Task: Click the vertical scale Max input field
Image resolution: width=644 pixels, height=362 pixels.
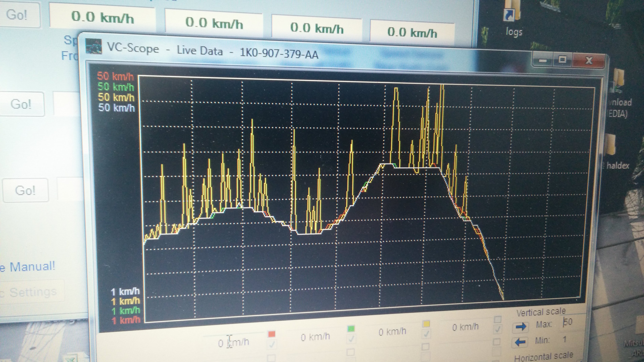Action: (568, 322)
